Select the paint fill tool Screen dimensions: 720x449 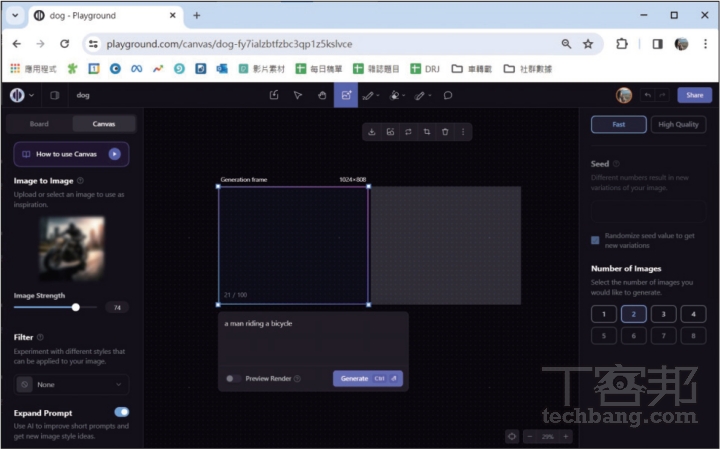[394, 95]
